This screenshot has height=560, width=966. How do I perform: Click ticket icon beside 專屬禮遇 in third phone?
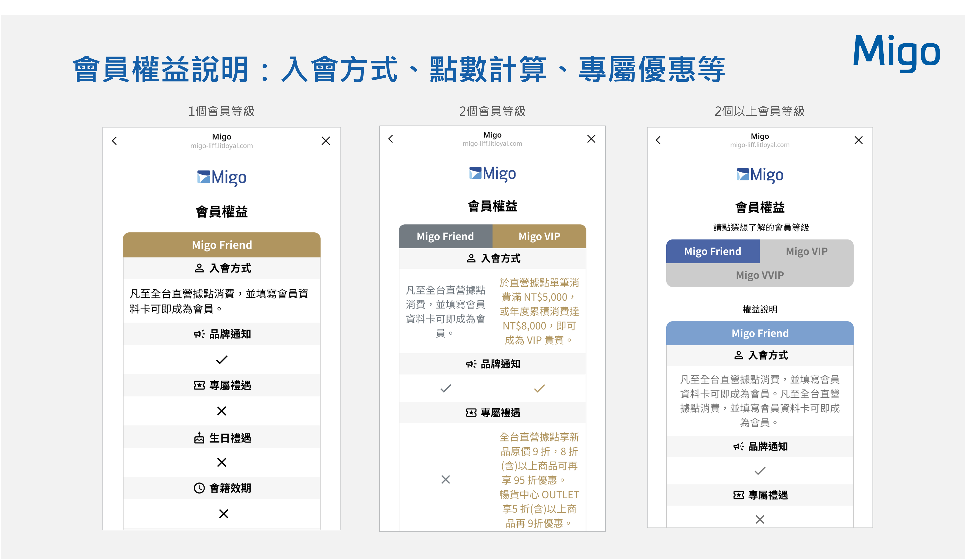(x=738, y=495)
